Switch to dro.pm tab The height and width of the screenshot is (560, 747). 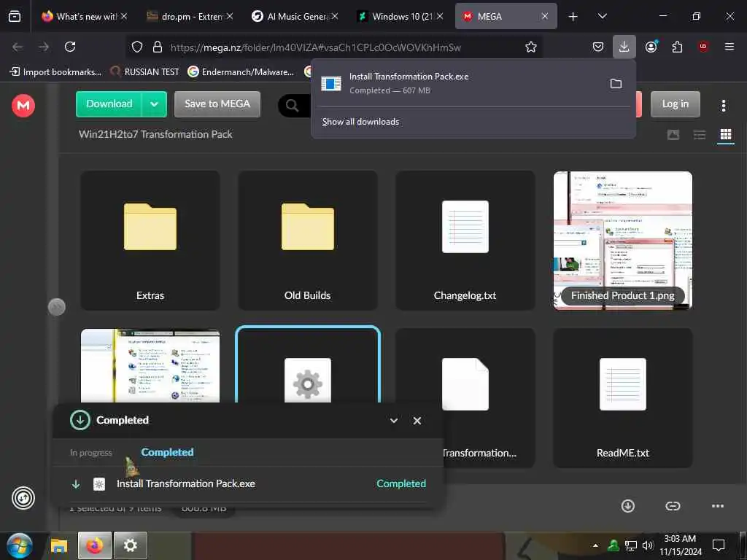point(189,16)
